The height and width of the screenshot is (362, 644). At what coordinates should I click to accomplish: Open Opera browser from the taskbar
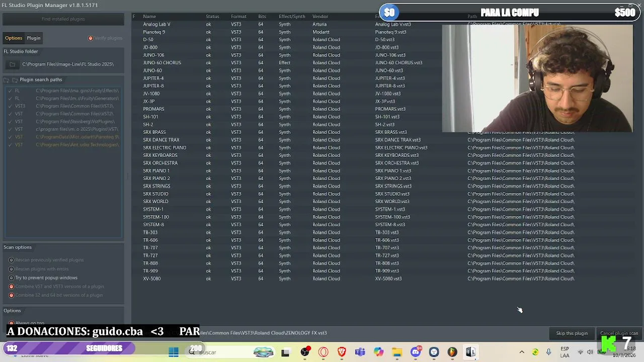pos(323,352)
